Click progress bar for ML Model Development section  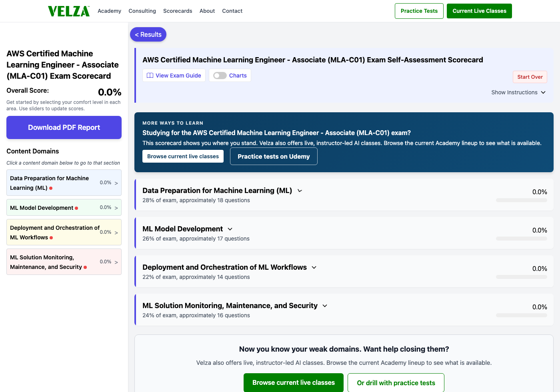pos(522,239)
